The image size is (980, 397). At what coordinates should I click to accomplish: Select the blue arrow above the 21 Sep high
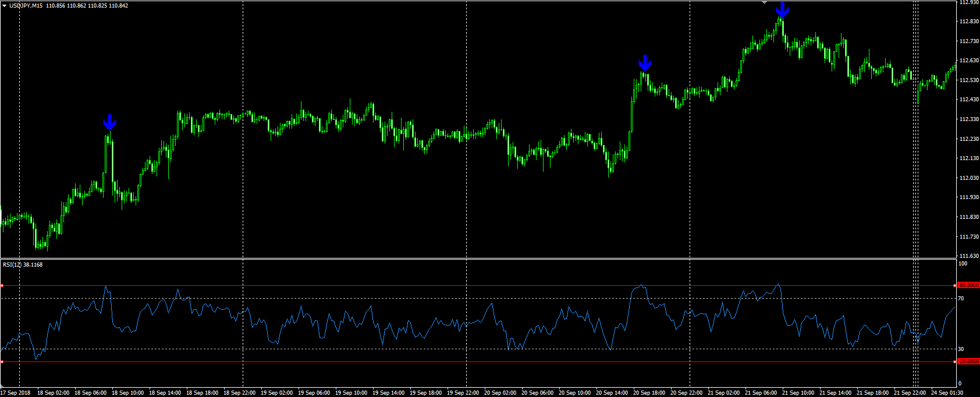point(782,10)
